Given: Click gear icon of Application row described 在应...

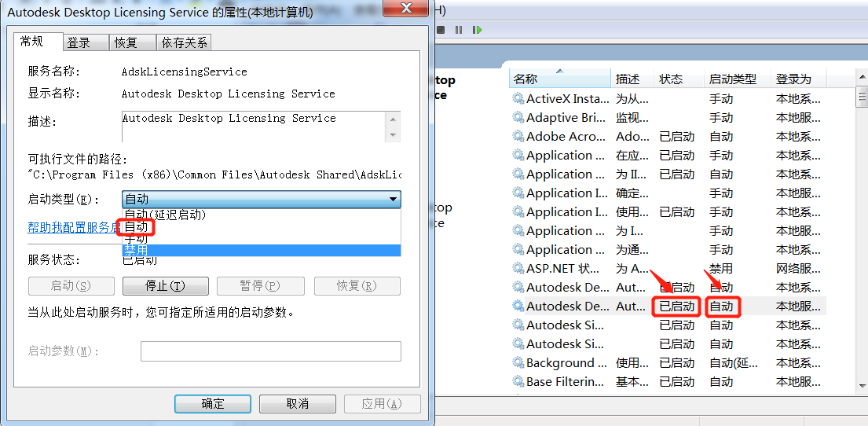Looking at the screenshot, I should click(x=518, y=155).
